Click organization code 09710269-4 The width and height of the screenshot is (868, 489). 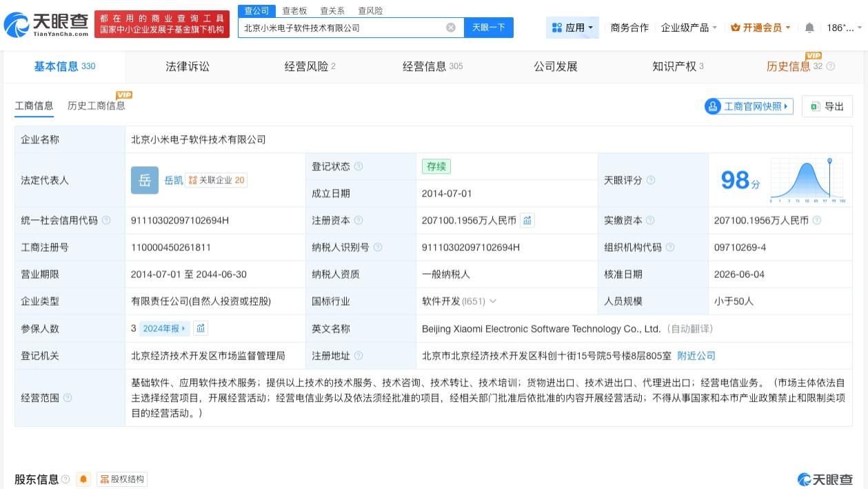(x=740, y=247)
